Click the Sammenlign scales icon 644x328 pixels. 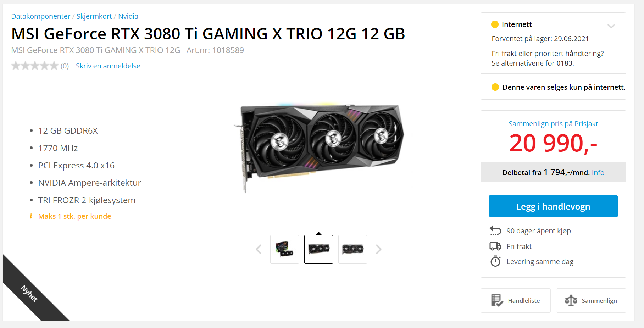coord(571,300)
